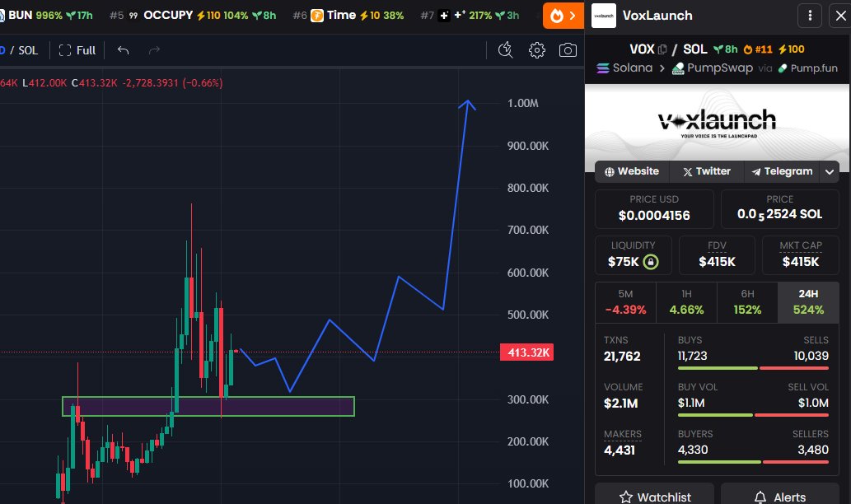
Task: Open the project Telegram link
Action: click(782, 171)
